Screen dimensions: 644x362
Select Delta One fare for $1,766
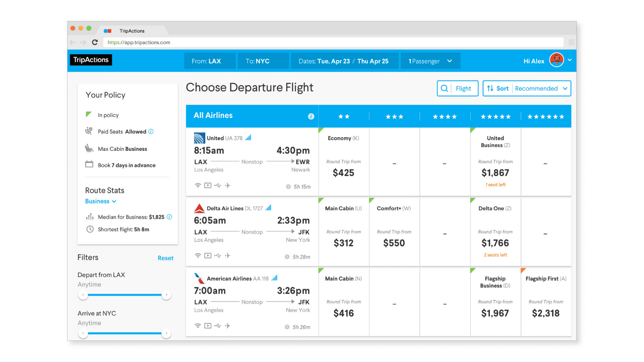click(495, 232)
